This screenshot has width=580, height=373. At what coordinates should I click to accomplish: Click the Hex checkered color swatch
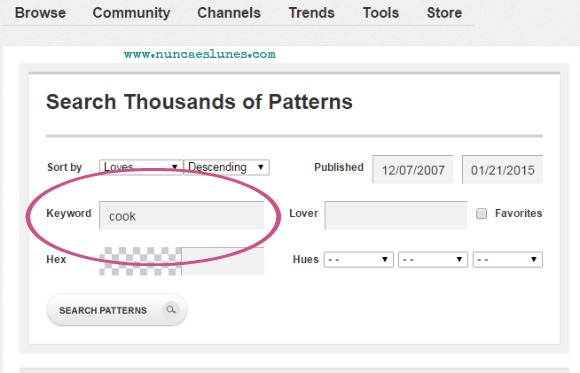pyautogui.click(x=140, y=261)
